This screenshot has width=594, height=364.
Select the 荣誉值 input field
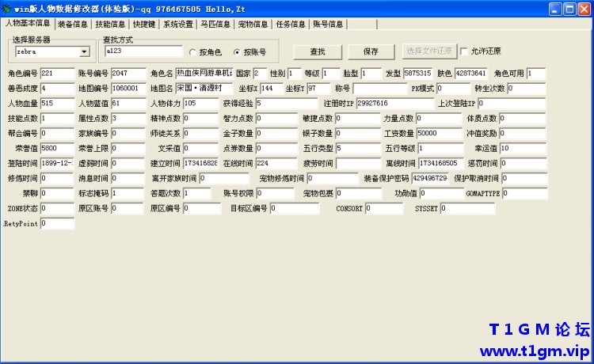click(x=58, y=148)
